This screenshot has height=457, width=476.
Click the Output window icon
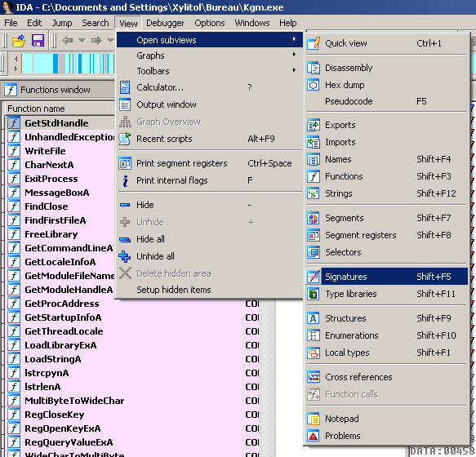[125, 104]
